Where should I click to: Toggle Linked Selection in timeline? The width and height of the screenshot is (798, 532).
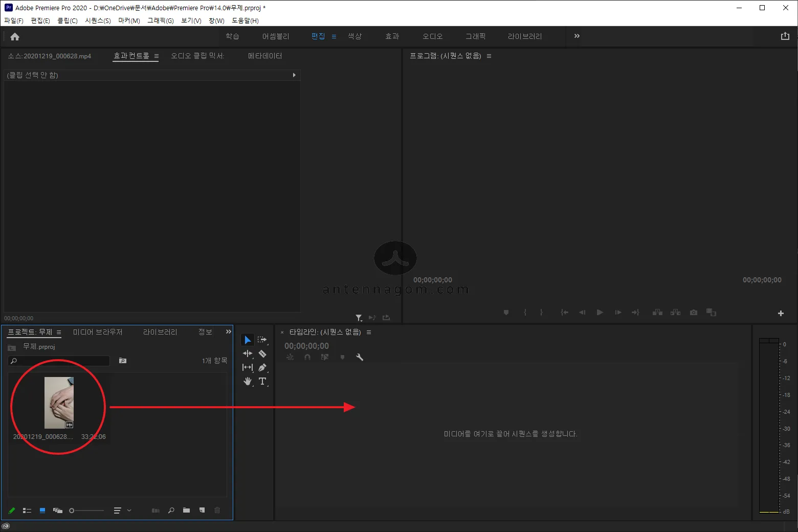point(325,357)
